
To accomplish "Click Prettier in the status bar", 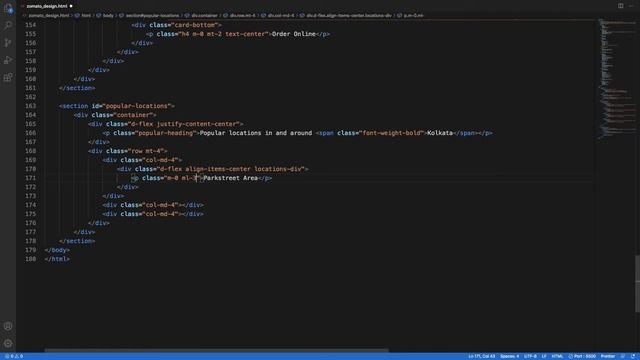I will [x=607, y=356].
